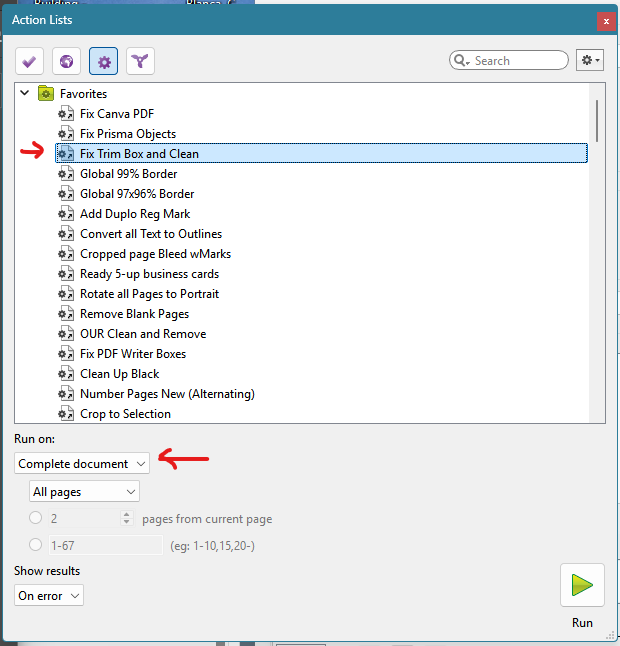Click the Global 97x96% Border icon
620x646 pixels.
[66, 193]
